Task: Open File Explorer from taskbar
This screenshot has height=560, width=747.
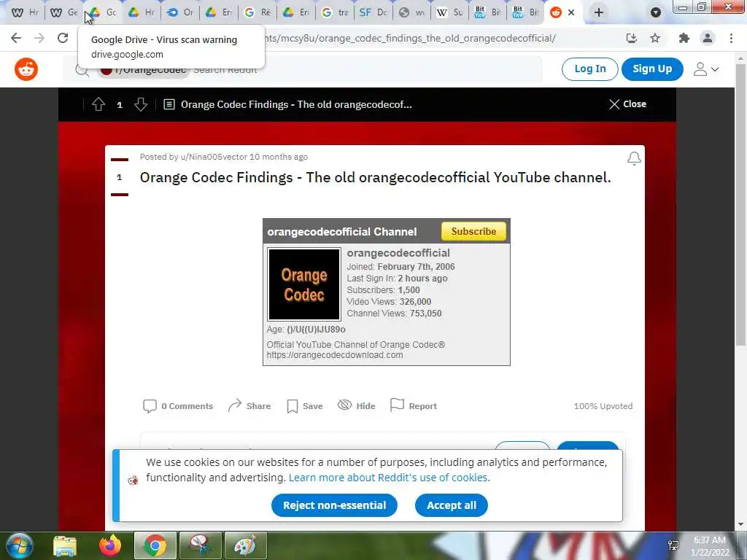Action: click(65, 545)
